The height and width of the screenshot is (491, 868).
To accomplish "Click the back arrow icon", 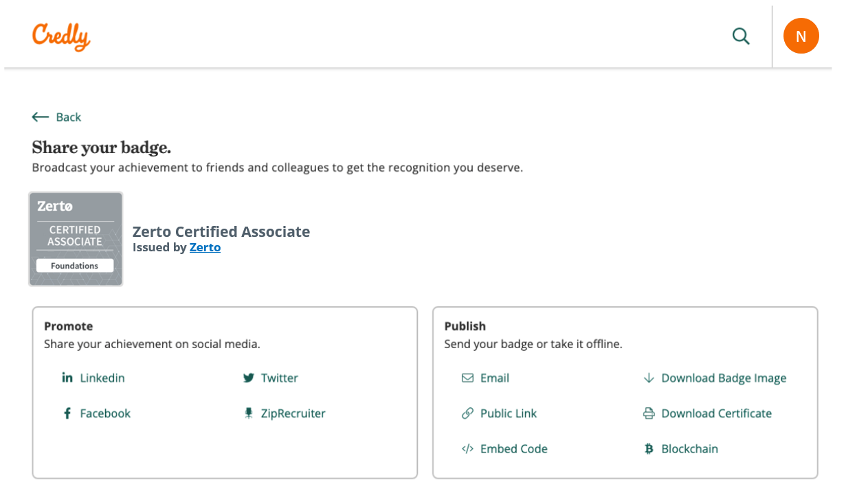I will [40, 117].
